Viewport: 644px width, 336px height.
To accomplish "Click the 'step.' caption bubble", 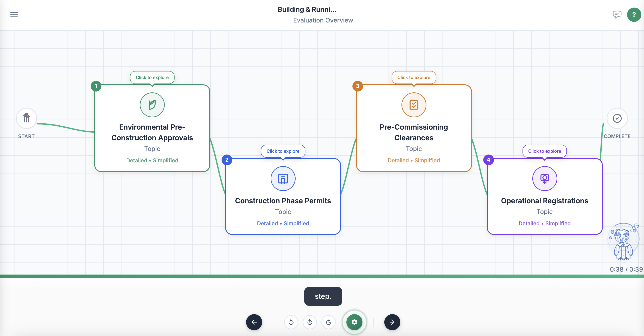I will click(323, 296).
